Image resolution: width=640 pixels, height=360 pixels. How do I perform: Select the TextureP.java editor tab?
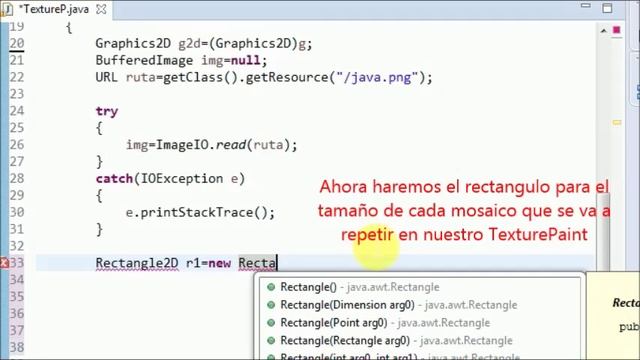pyautogui.click(x=56, y=9)
